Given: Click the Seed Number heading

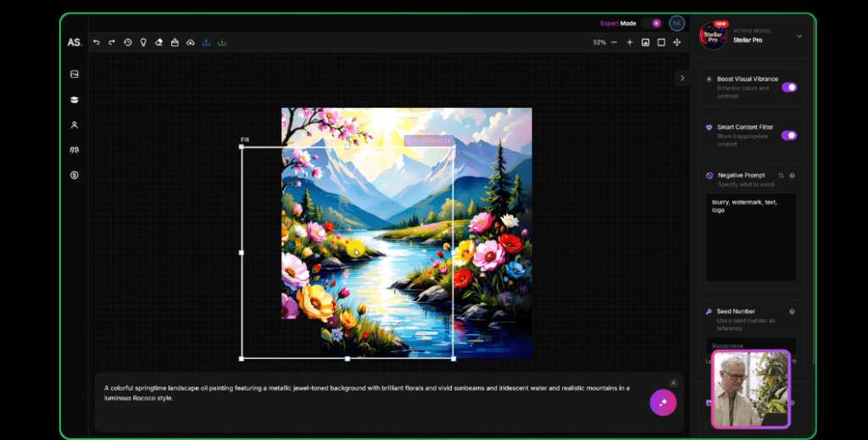Looking at the screenshot, I should click(736, 312).
